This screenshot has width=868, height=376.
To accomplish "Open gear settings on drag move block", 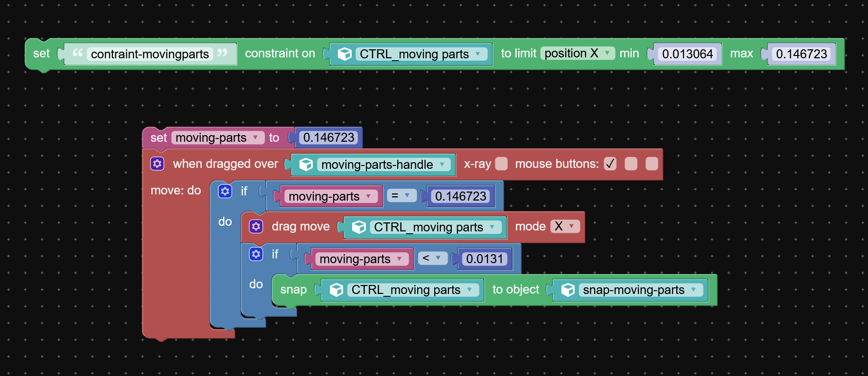I will pos(256,226).
